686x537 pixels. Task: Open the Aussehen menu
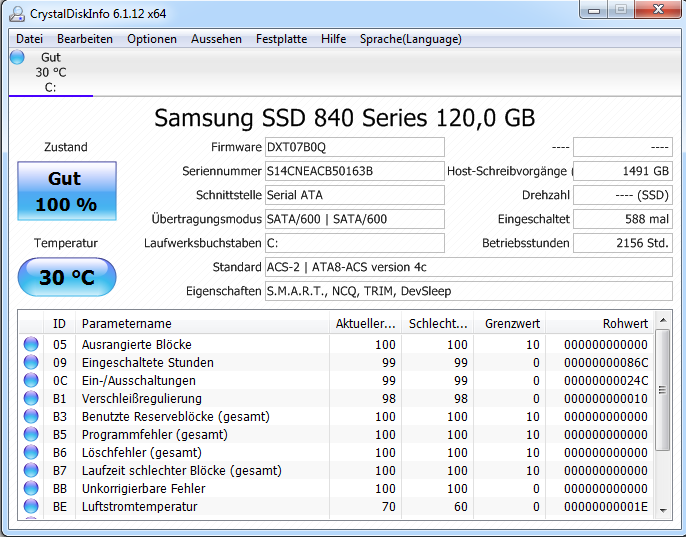tap(216, 39)
